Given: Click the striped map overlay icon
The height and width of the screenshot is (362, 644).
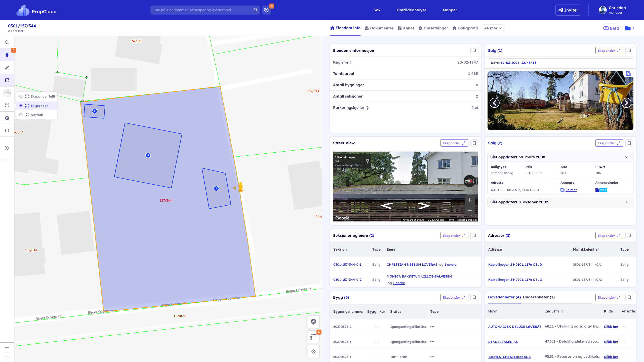Looking at the screenshot, I should [7, 118].
